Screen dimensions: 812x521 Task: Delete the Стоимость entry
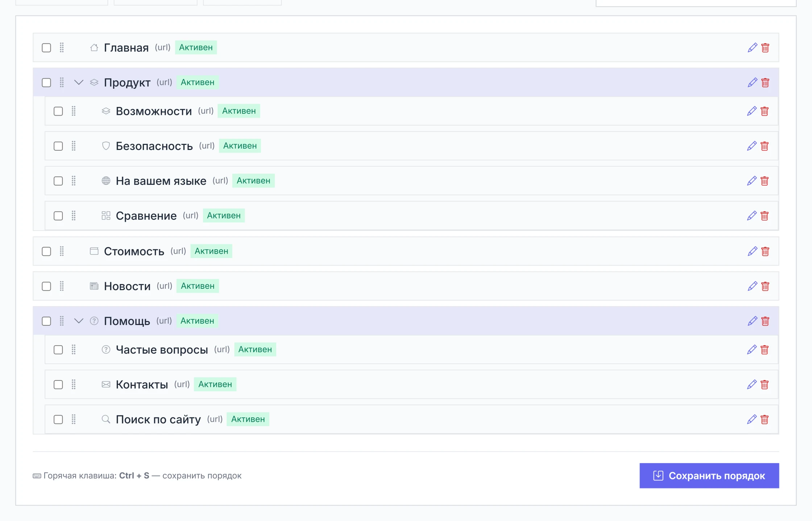click(x=765, y=251)
